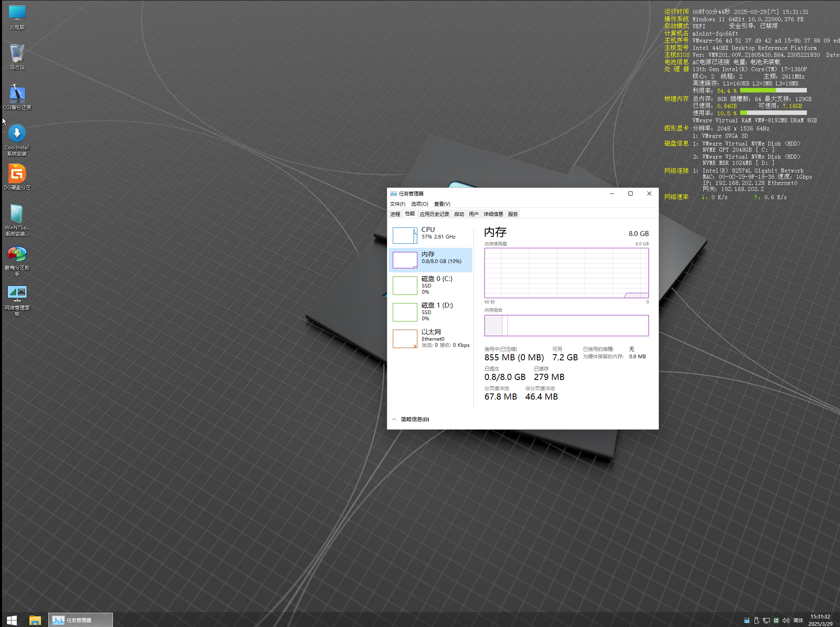Screen dimensions: 840x627
Task: Launch CoolInstall 系统安装 desktop icon
Action: click(x=17, y=140)
